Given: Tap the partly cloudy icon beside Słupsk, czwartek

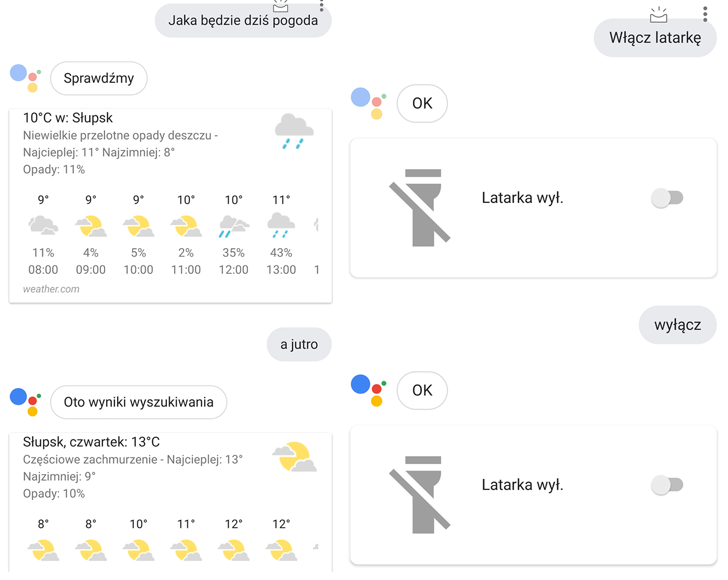Looking at the screenshot, I should pyautogui.click(x=295, y=456).
